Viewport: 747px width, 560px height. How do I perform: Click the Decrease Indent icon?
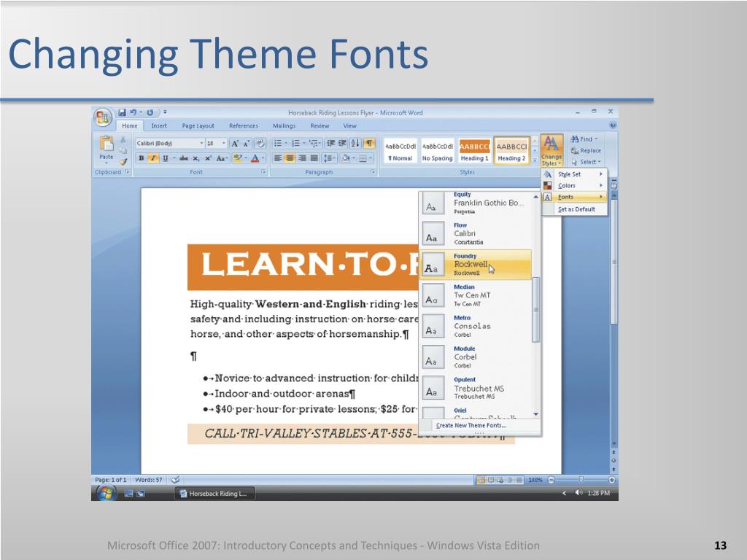pos(330,144)
